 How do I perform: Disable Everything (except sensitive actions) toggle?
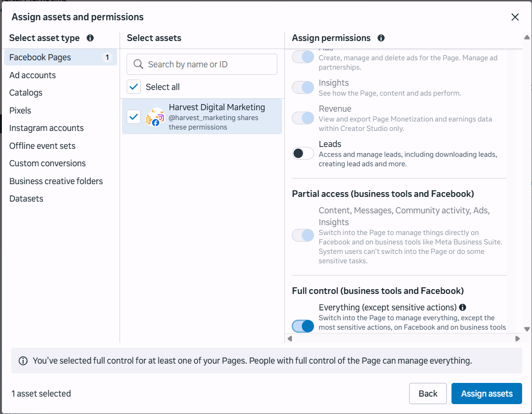(x=303, y=326)
